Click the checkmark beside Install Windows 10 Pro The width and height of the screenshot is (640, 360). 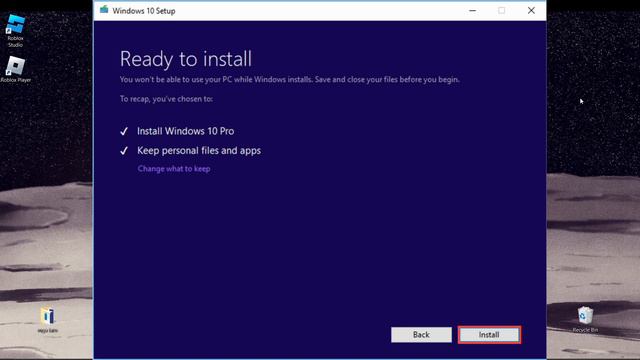[x=124, y=131]
